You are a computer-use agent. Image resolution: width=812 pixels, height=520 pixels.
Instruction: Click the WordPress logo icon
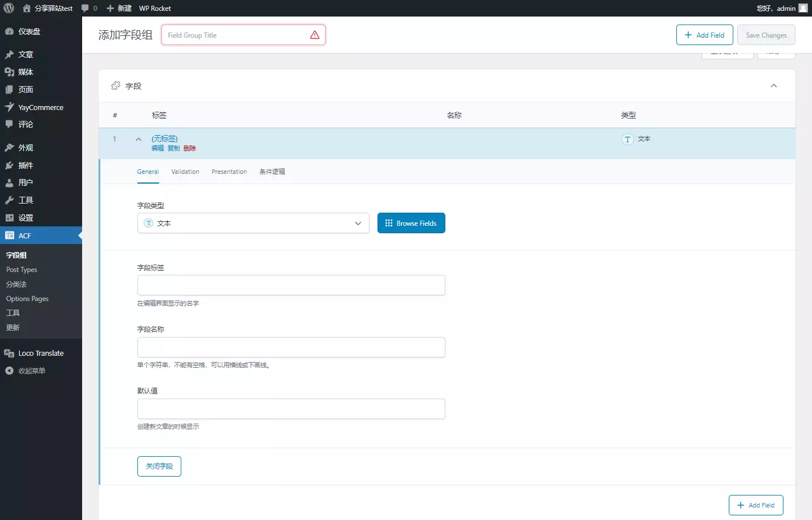pos(9,8)
